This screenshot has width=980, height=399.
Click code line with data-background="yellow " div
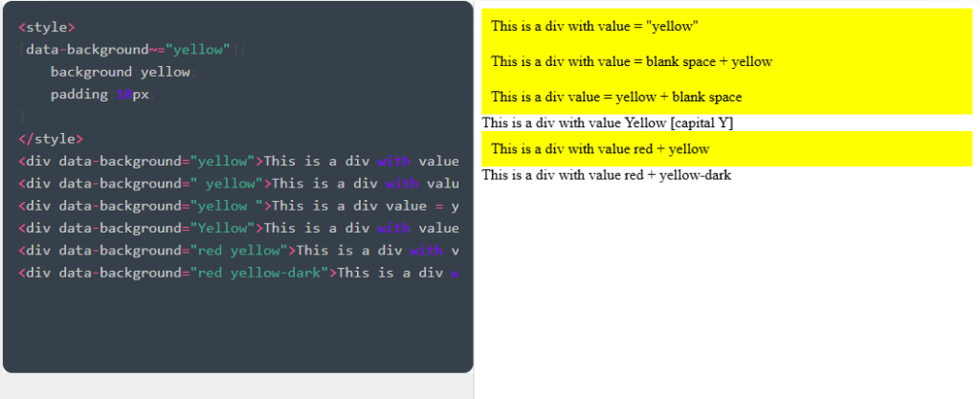(x=238, y=206)
